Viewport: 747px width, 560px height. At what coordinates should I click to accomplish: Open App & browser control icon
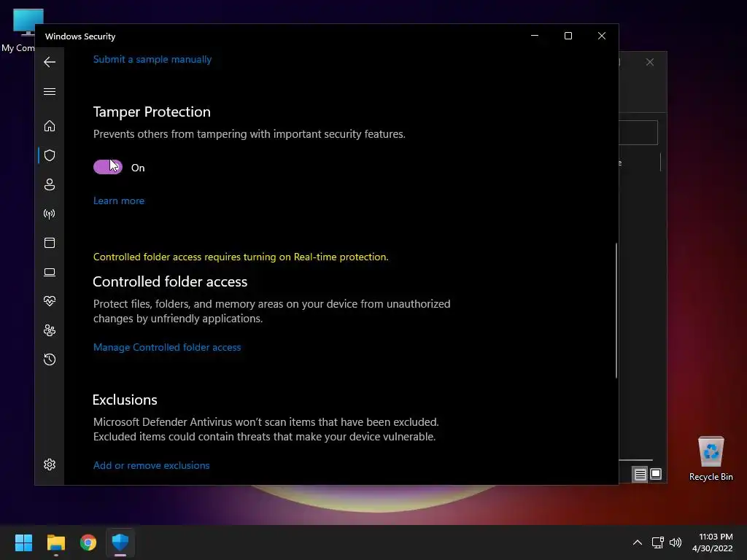click(50, 243)
